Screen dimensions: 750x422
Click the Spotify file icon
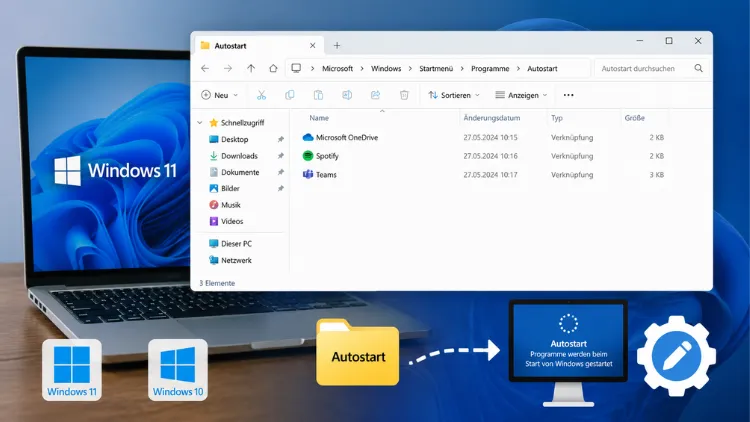(x=308, y=156)
